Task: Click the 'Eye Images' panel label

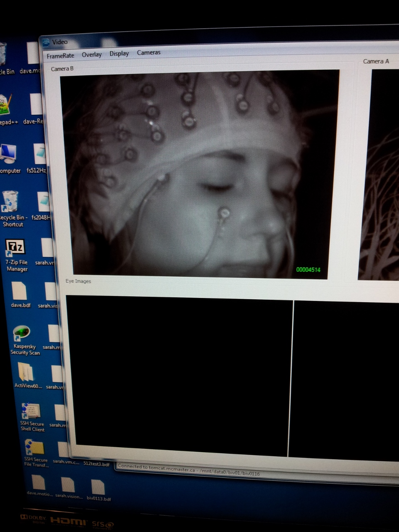Action: [x=78, y=281]
